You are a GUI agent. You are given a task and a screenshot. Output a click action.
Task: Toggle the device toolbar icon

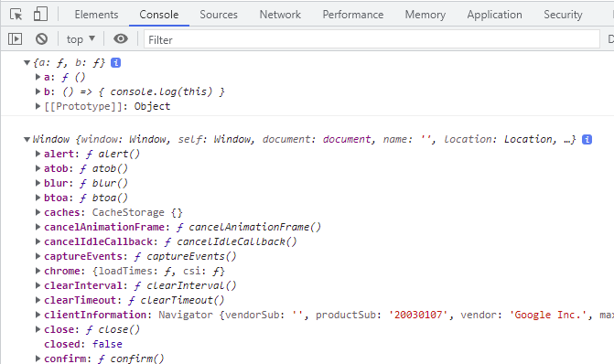pos(40,15)
